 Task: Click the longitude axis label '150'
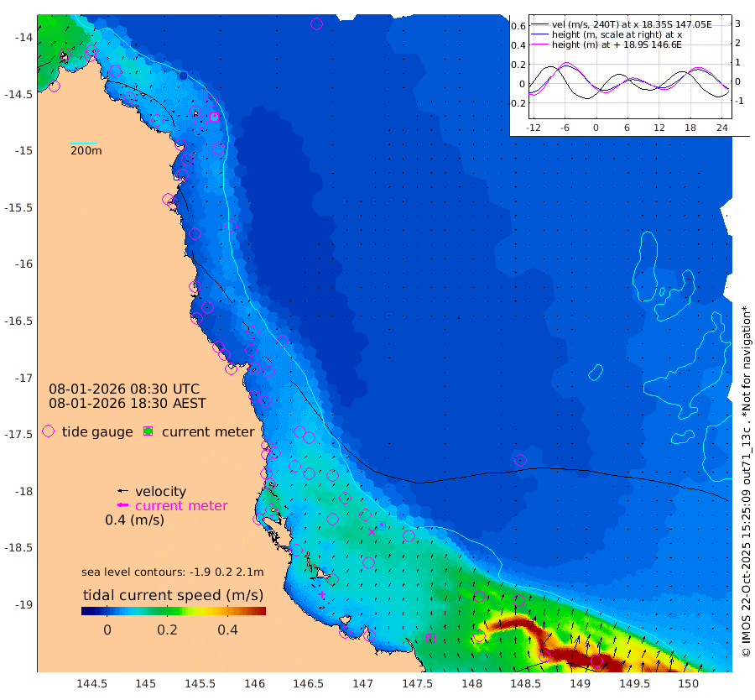click(688, 683)
